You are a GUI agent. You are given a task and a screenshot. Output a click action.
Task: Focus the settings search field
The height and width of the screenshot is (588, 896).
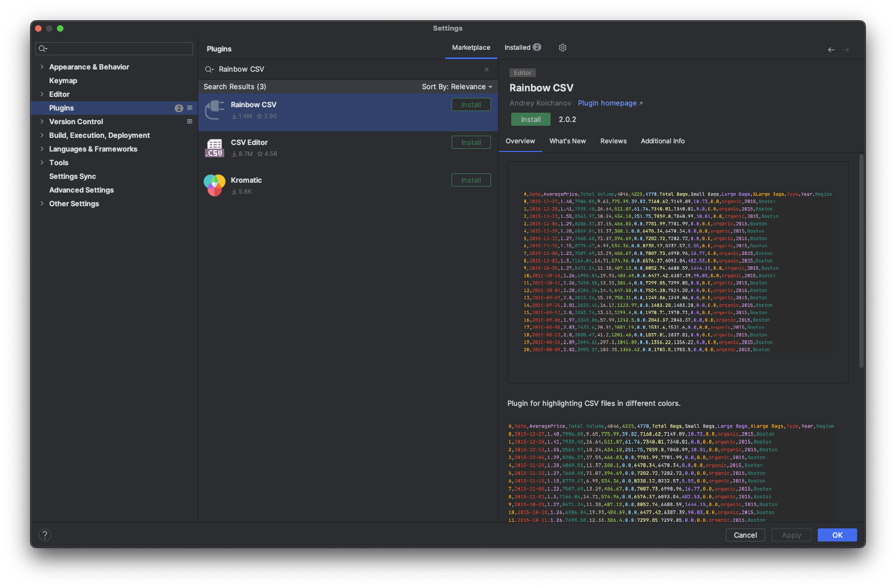coord(114,49)
